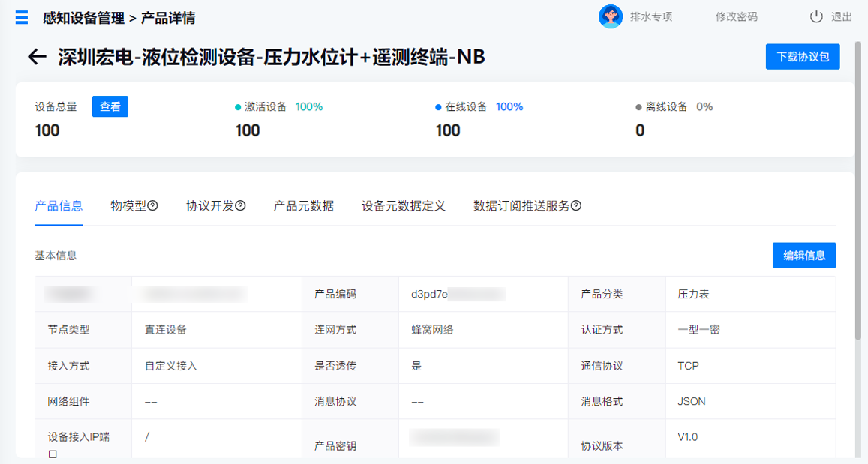Click the logout power icon
Screen dimensions: 868x464
(816, 17)
